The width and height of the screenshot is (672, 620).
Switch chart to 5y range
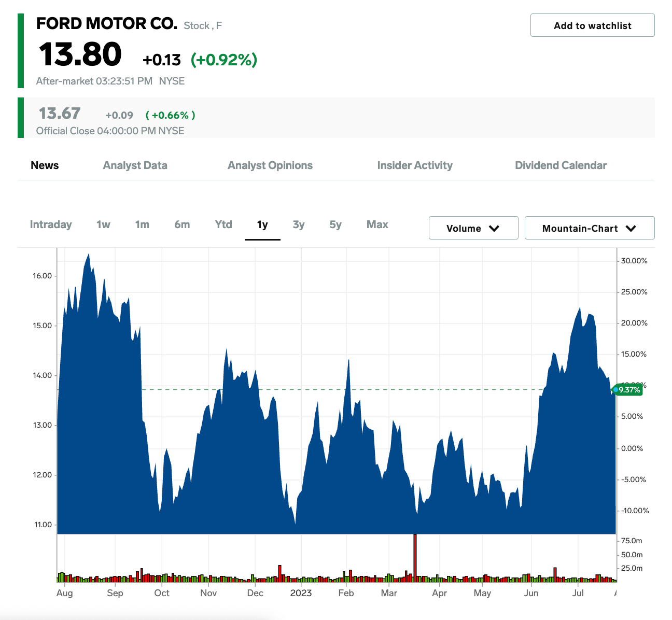point(335,224)
